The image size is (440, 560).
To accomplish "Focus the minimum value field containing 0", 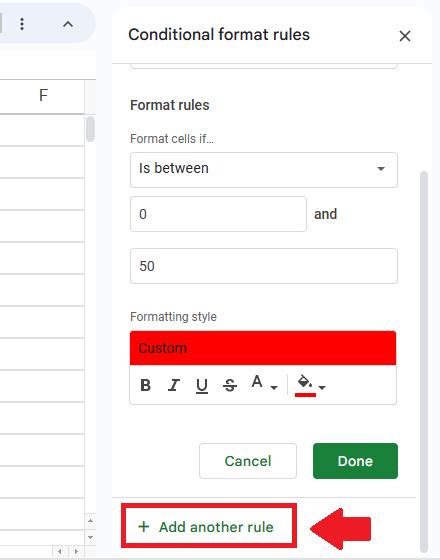I will (218, 214).
